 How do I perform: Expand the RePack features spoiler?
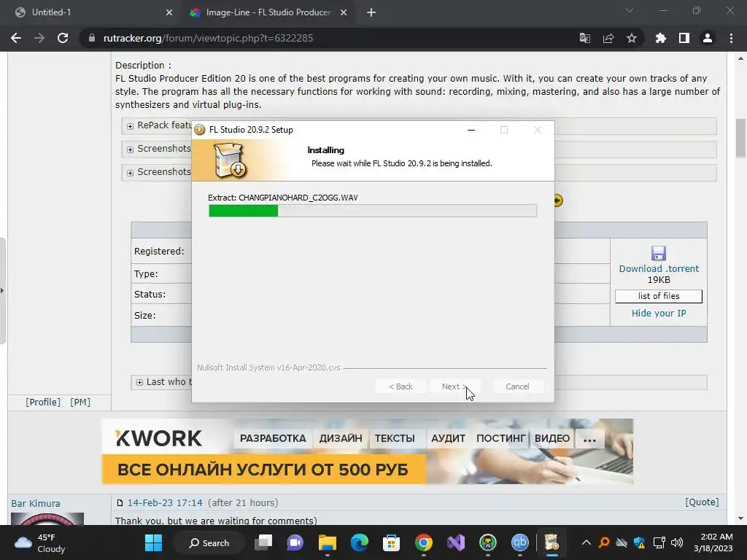point(130,126)
